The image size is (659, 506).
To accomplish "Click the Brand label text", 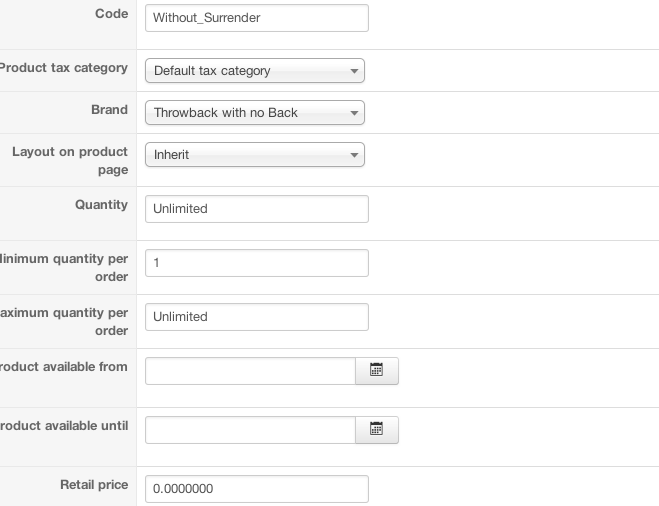I will point(109,110).
